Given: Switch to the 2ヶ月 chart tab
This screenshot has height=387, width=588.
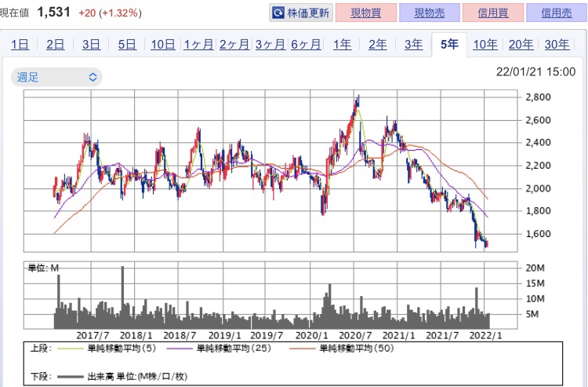Looking at the screenshot, I should 234,45.
